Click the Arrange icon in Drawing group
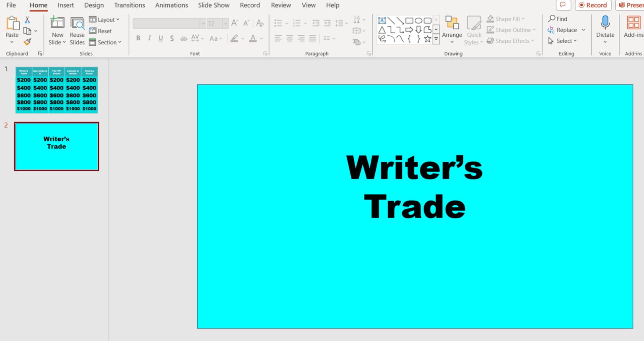The image size is (644, 341). point(452,29)
